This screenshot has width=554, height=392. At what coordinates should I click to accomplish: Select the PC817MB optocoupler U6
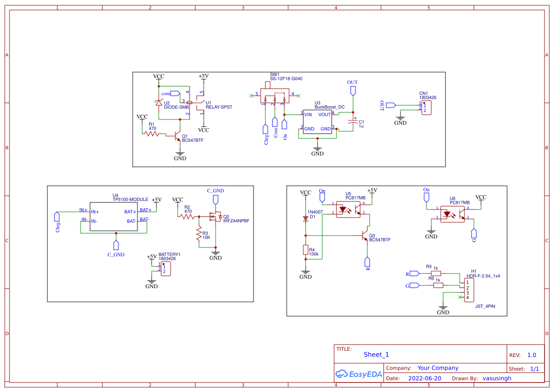pyautogui.click(x=453, y=214)
